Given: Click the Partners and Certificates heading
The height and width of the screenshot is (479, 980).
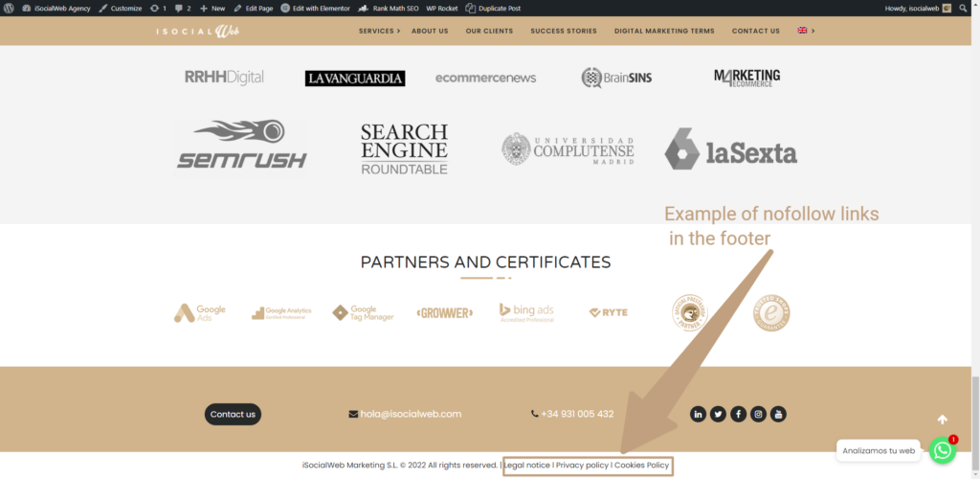Looking at the screenshot, I should tap(485, 262).
